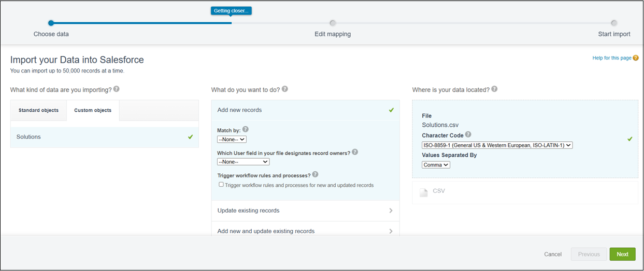Click green checkmark on 'Add new records'
This screenshot has height=271, width=644.
coord(391,110)
